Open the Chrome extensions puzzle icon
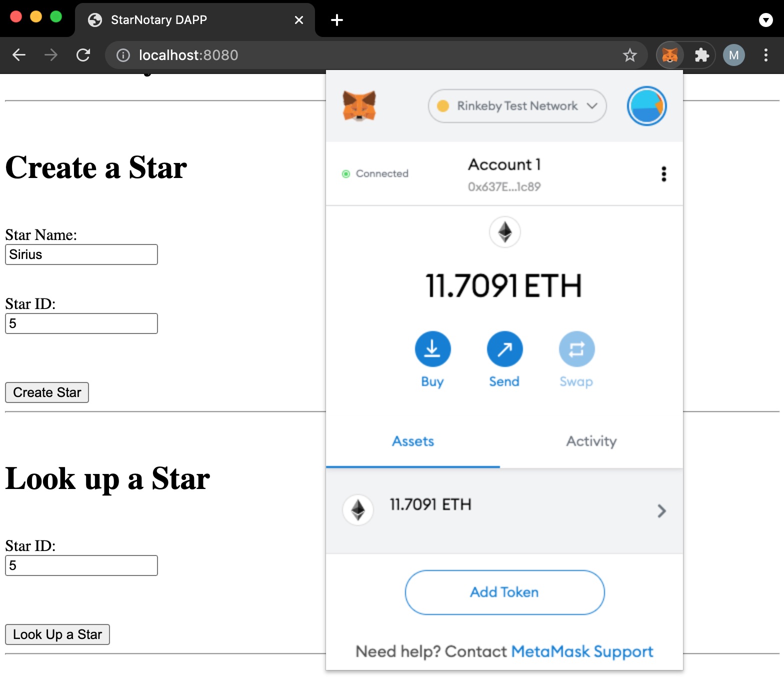 tap(702, 55)
